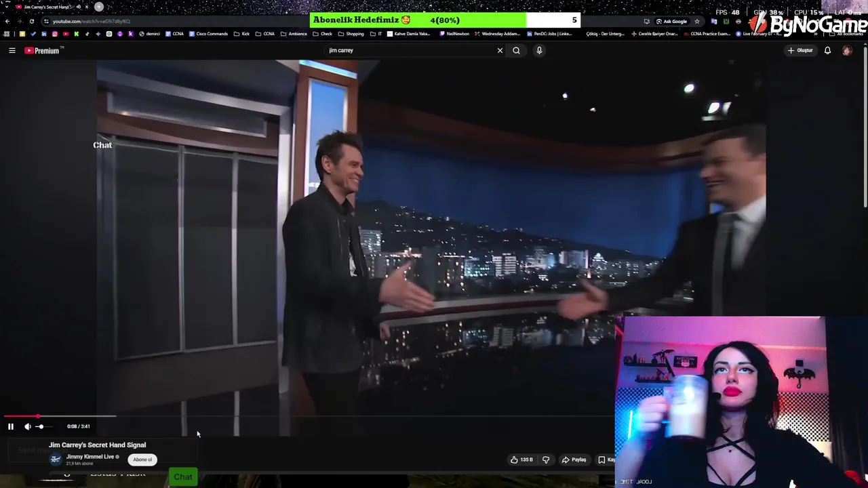Mute the video using the speaker icon

point(27,426)
